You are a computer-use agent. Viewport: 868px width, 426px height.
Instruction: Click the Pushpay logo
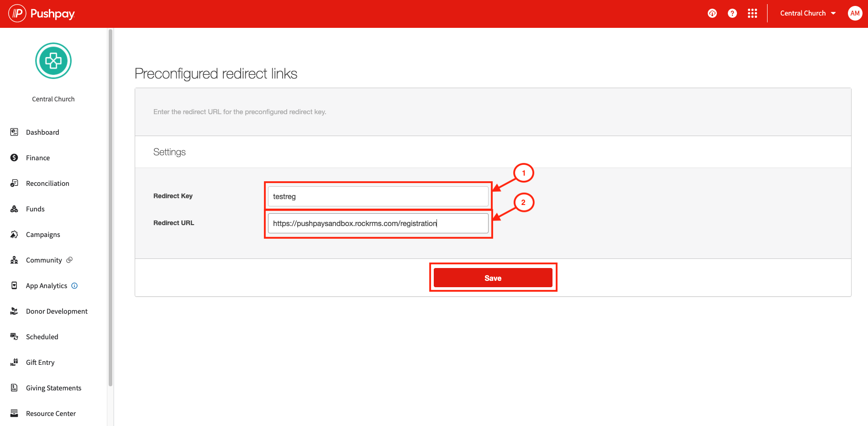click(41, 13)
